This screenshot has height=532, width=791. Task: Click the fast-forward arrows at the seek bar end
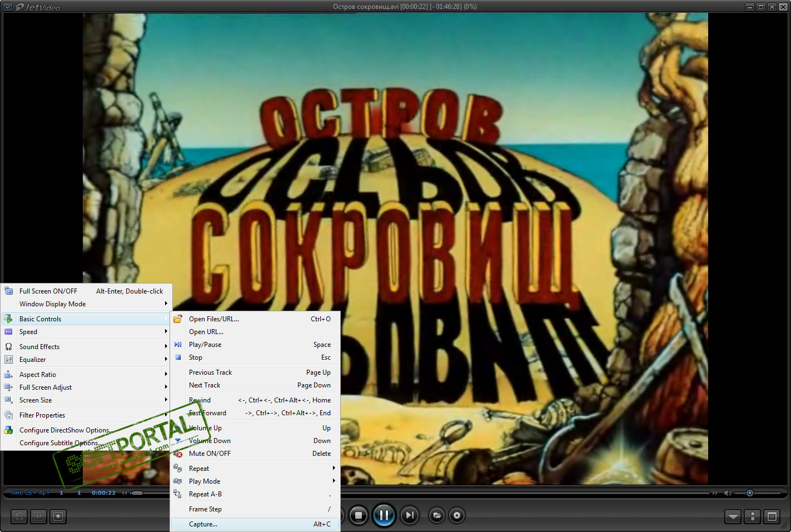(714, 493)
